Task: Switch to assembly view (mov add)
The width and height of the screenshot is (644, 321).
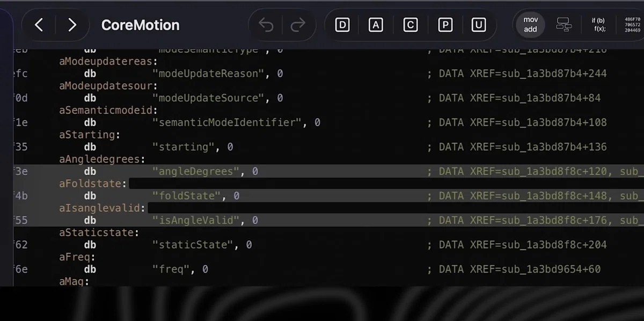Action: (x=530, y=24)
